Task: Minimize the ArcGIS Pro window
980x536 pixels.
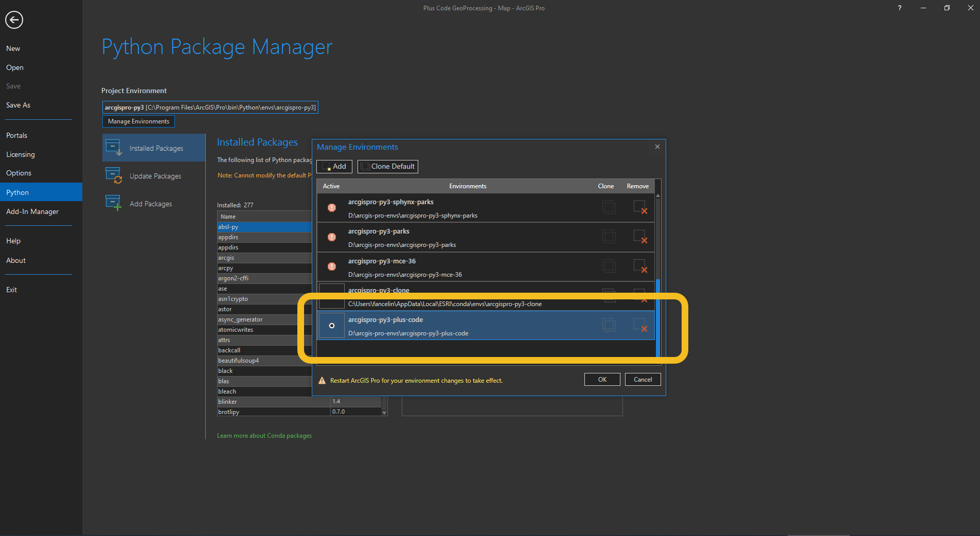Action: click(923, 8)
